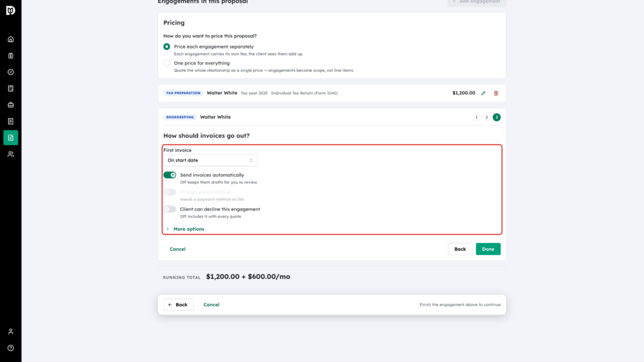Screen dimensions: 644x362
Task: Open the help question mark icon
Action: (11, 348)
